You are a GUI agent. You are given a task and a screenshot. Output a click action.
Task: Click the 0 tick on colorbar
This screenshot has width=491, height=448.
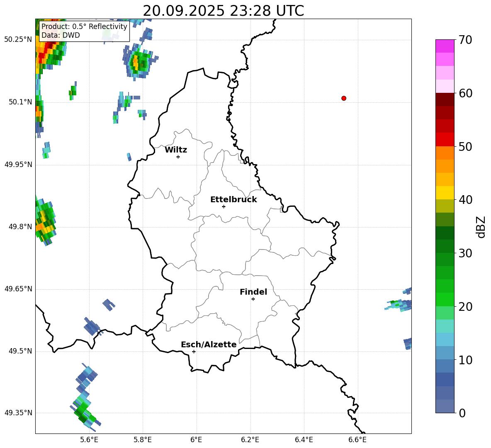[x=462, y=413]
